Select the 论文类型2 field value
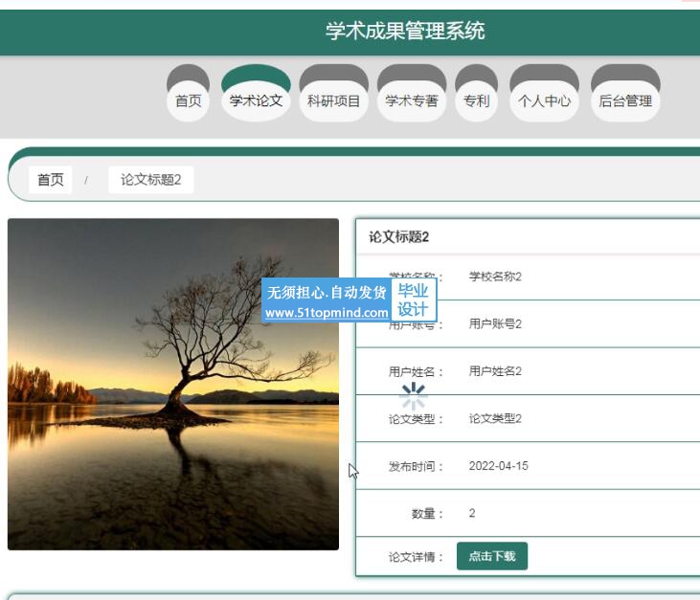 click(495, 418)
